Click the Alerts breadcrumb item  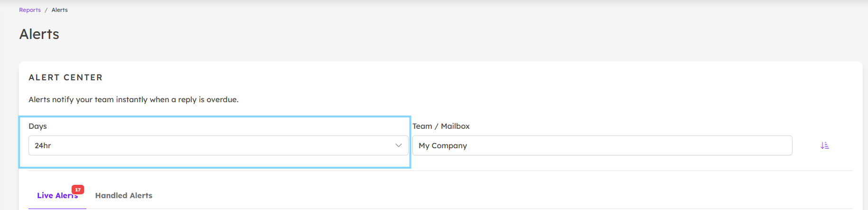60,10
